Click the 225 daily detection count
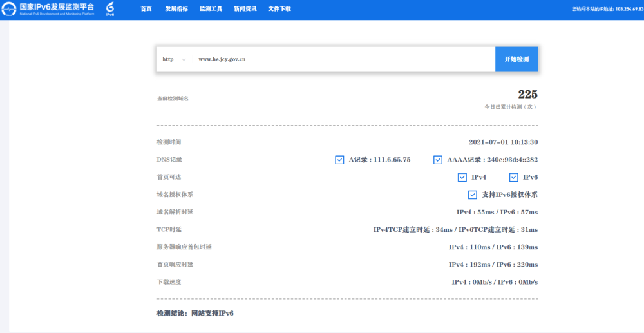Viewport: 644px width, 333px height. (527, 95)
